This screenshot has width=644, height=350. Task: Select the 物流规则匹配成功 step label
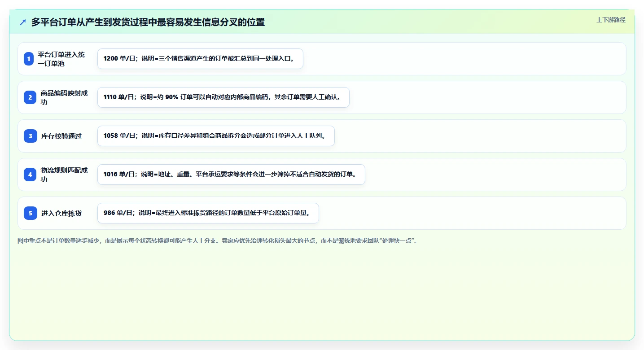point(64,175)
